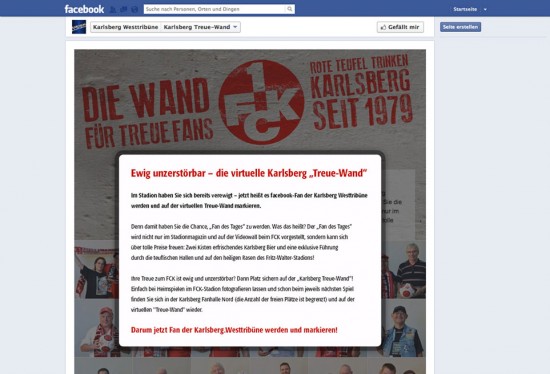The image size is (550, 374).
Task: Click the 1. FCK club logo
Action: pyautogui.click(x=261, y=102)
